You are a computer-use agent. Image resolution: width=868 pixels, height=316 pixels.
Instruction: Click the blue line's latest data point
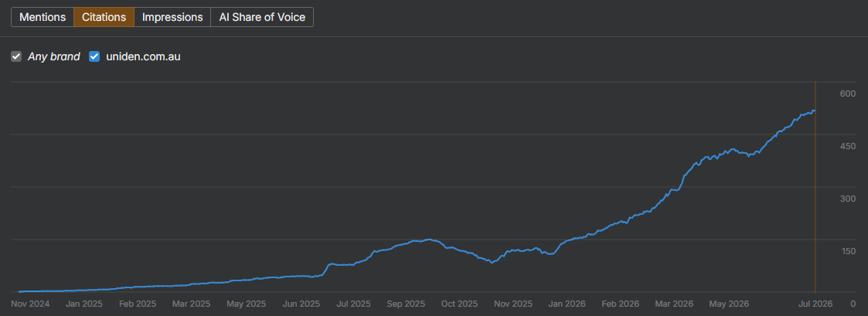tap(815, 111)
